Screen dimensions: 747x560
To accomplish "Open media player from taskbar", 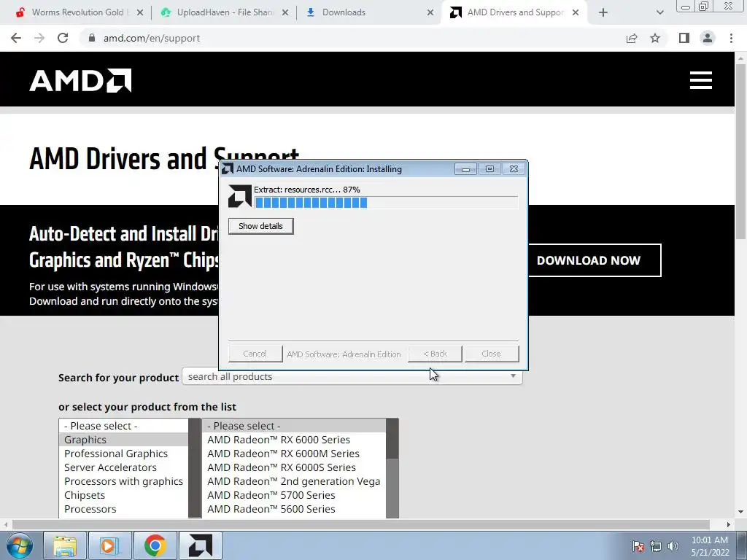I will (x=109, y=545).
